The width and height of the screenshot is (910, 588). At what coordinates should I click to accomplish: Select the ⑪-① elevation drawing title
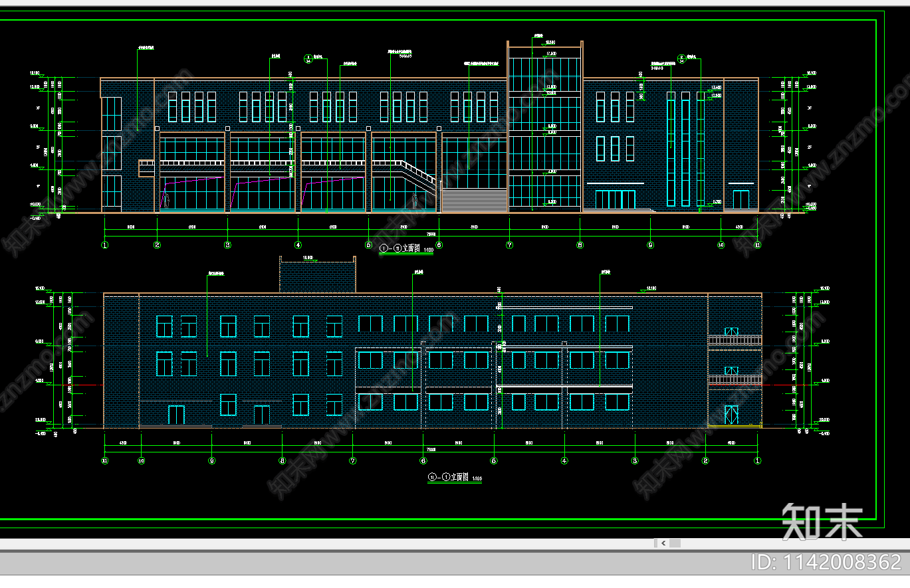click(x=455, y=477)
